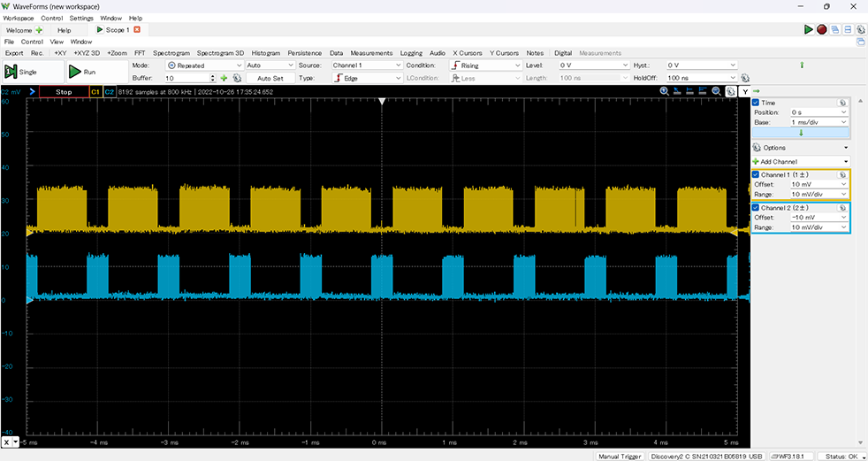The image size is (868, 461).
Task: Click the green down arrow under Time base
Action: pos(801,133)
